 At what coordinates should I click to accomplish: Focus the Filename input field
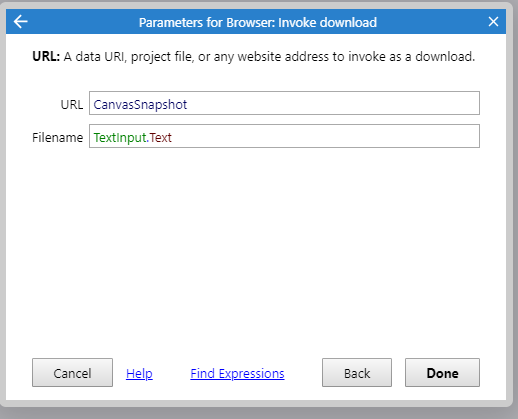284,136
